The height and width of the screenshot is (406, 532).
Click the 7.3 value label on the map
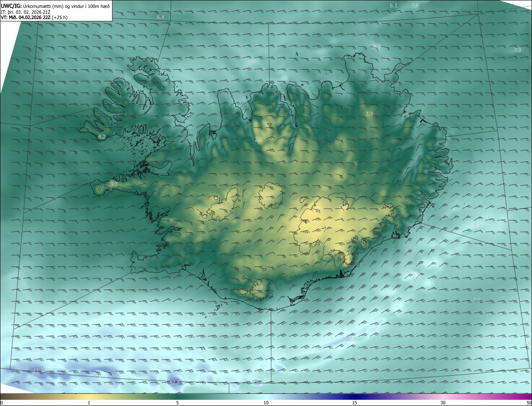517,50
